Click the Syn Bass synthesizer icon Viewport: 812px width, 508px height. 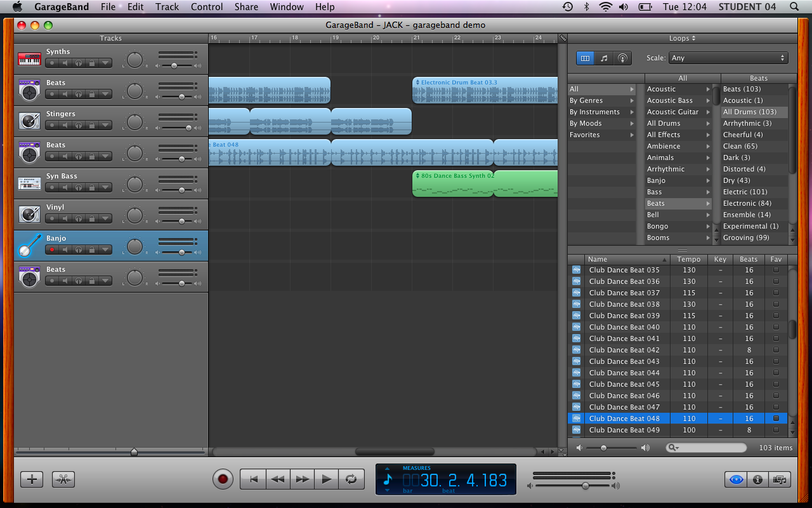coord(29,184)
